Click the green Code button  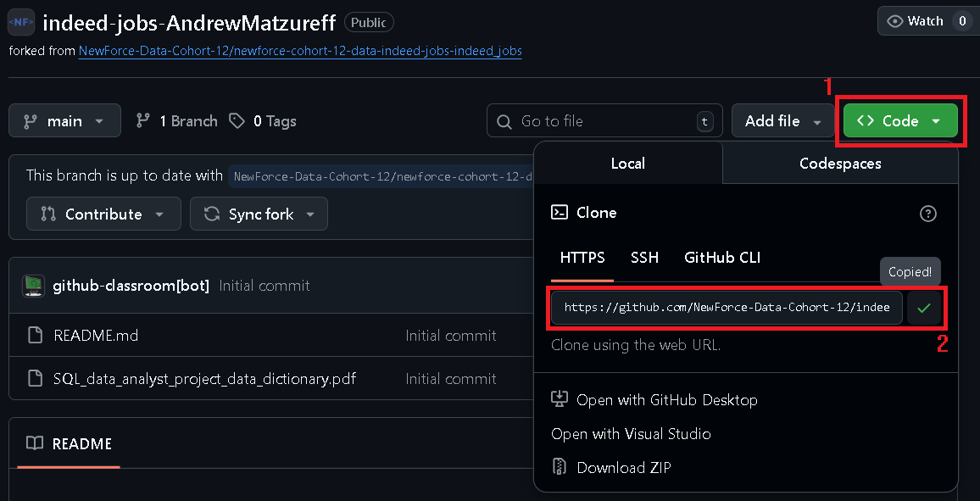click(900, 120)
